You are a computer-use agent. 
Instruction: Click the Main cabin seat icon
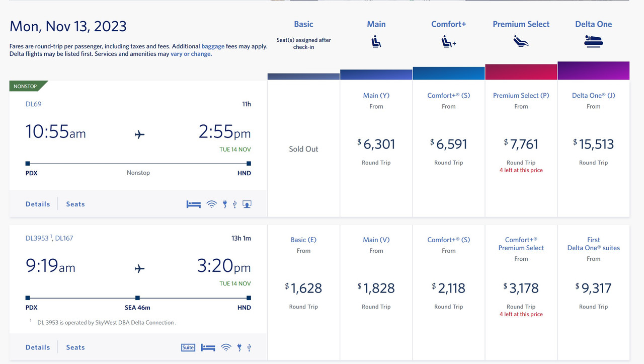coord(376,42)
